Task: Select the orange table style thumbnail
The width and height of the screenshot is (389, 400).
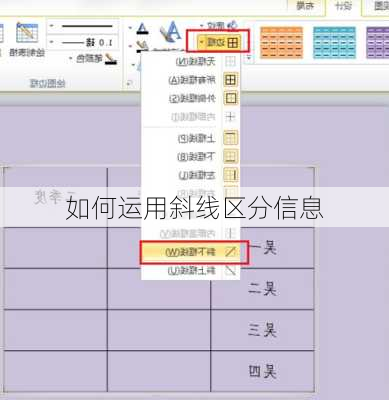Action: point(282,43)
